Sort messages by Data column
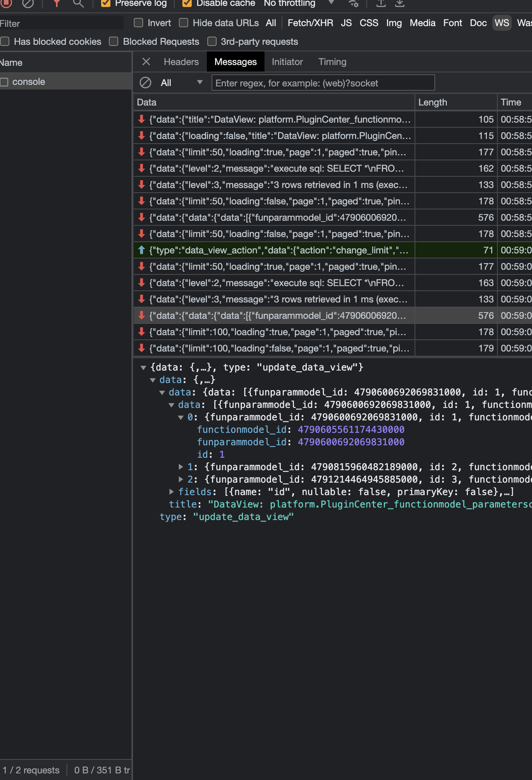 (x=274, y=102)
